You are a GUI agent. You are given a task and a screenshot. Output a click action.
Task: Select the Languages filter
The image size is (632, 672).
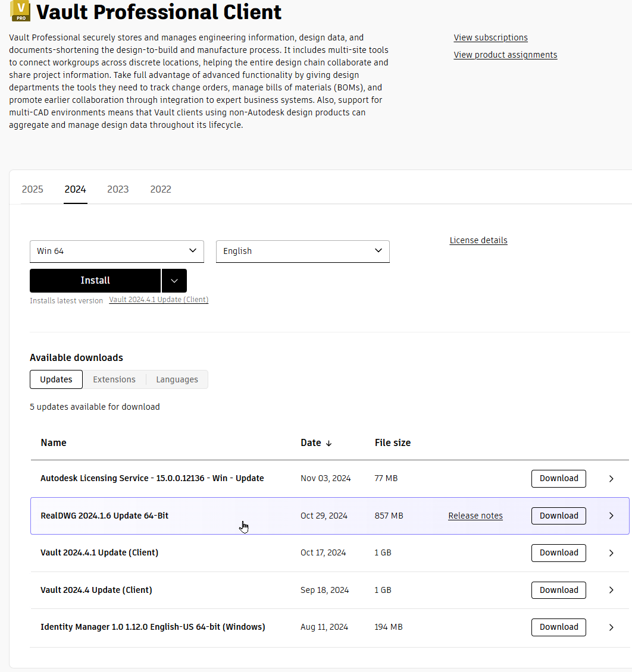177,379
